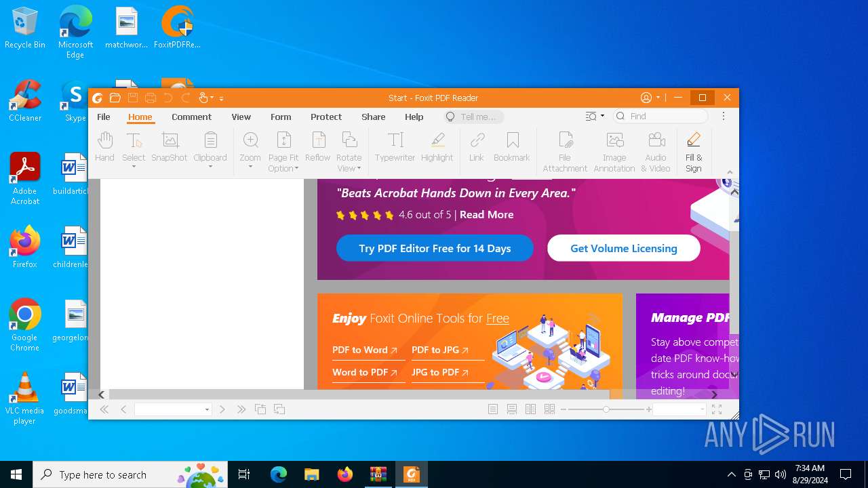
Task: Click Try PDF Editor Free for 14 Days
Action: click(x=435, y=248)
